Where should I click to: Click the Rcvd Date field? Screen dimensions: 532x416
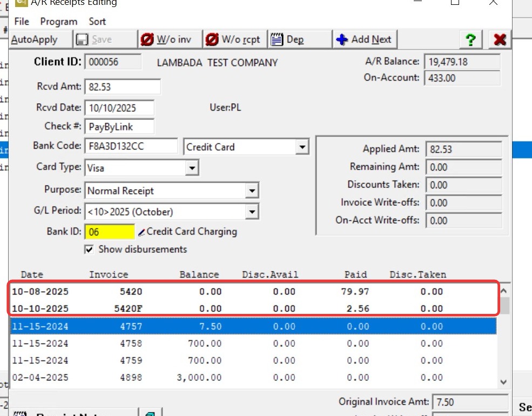point(119,108)
